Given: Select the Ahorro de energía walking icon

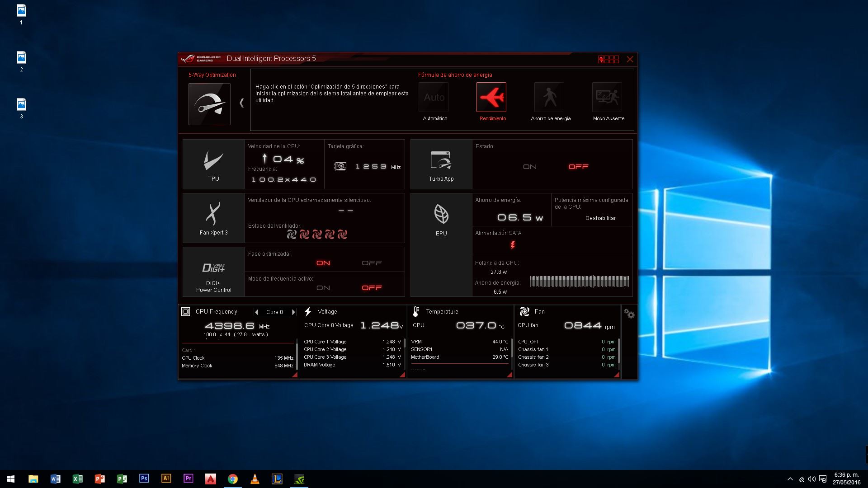Looking at the screenshot, I should 549,97.
